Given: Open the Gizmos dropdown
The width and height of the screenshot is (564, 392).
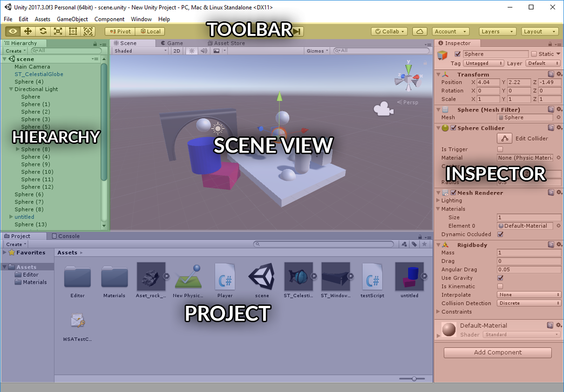Looking at the screenshot, I should click(317, 51).
